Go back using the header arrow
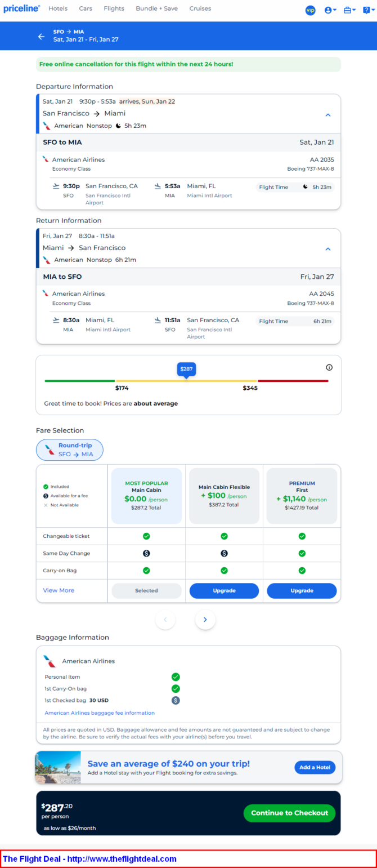Viewport: 377px width, 868px height. tap(41, 36)
